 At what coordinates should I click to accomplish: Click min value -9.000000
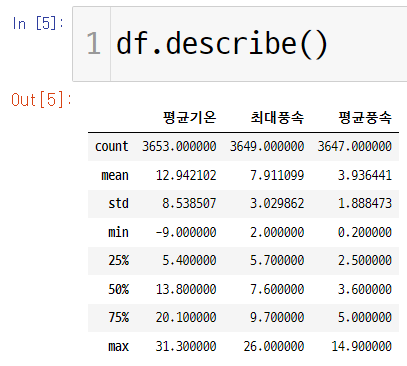(x=186, y=232)
